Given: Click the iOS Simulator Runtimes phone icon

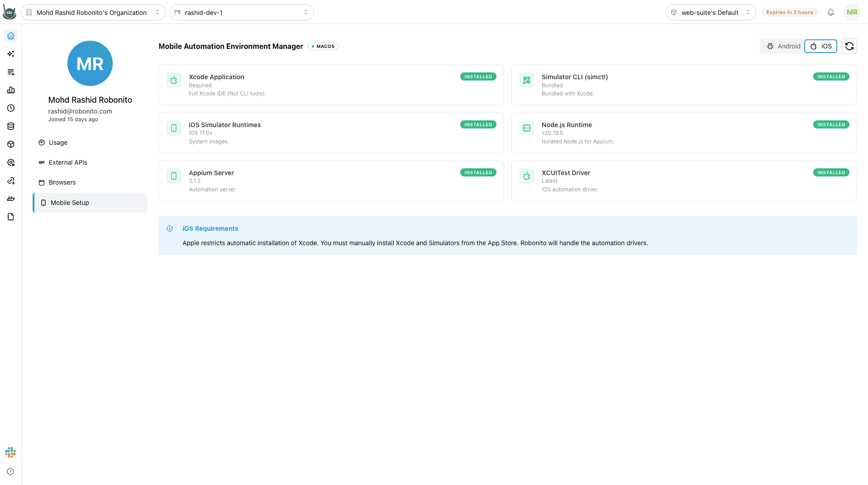Looking at the screenshot, I should (174, 128).
